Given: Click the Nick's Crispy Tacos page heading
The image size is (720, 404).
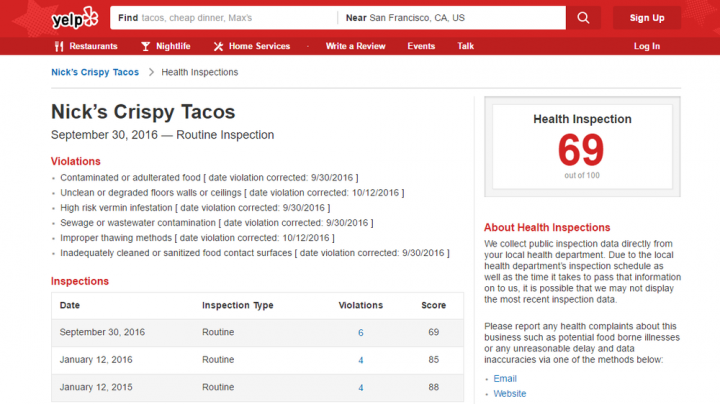Looking at the screenshot, I should [x=143, y=112].
